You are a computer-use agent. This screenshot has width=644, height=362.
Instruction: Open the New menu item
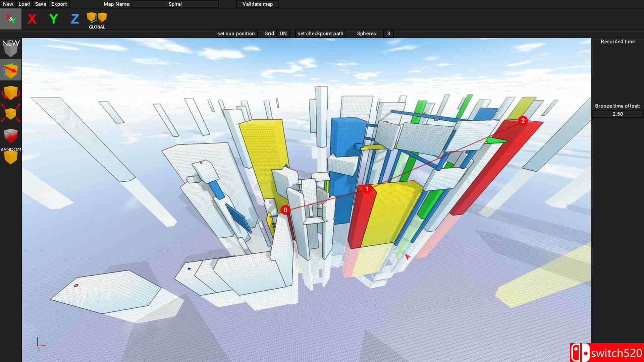point(8,4)
